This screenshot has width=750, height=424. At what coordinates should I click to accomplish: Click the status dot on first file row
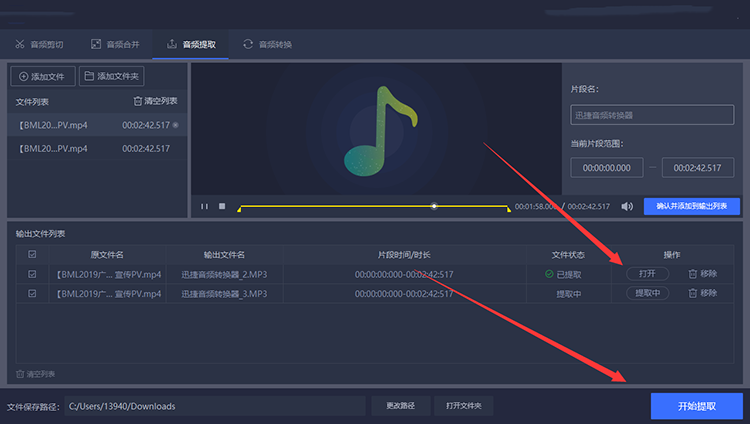pyautogui.click(x=176, y=125)
